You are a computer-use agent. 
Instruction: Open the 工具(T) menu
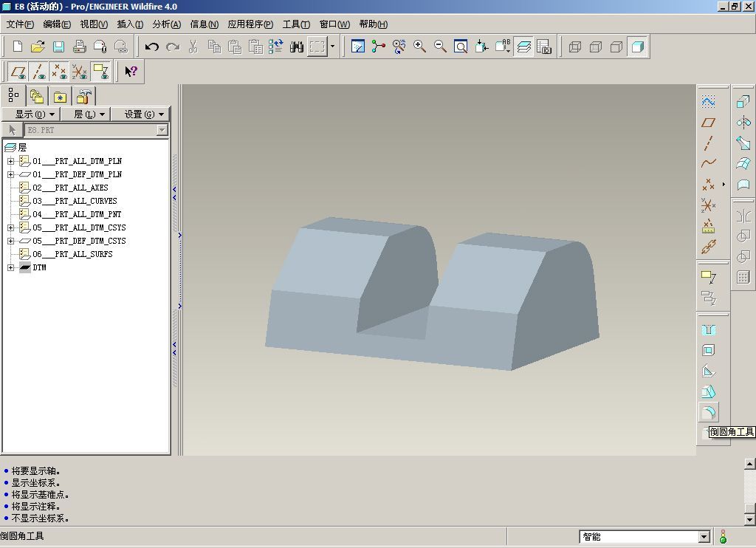pos(296,24)
